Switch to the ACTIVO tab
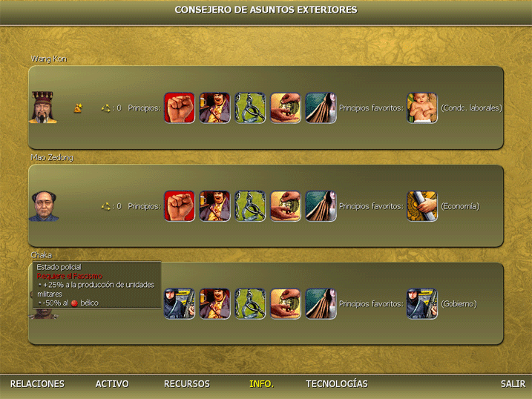Viewport: 532px width, 399px height. (x=112, y=383)
